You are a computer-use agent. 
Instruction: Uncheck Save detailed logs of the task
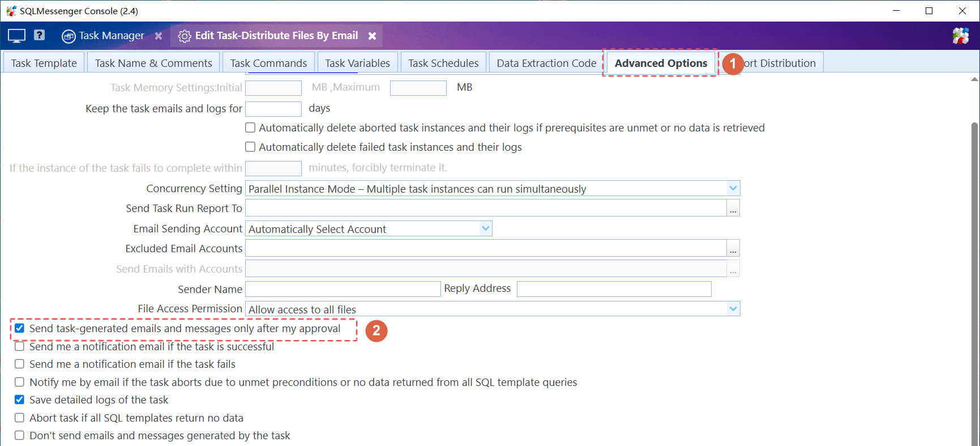(20, 400)
